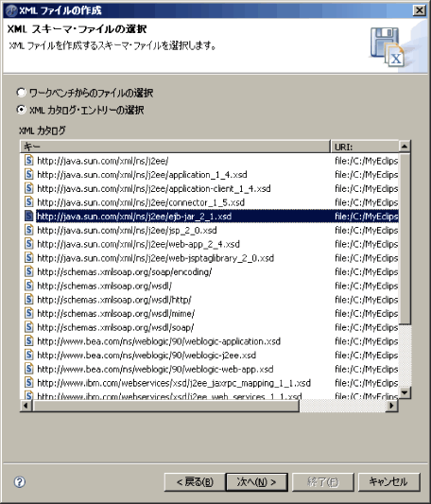
Task: Select application_1_4.xsd catalog entry
Action: [x=142, y=174]
